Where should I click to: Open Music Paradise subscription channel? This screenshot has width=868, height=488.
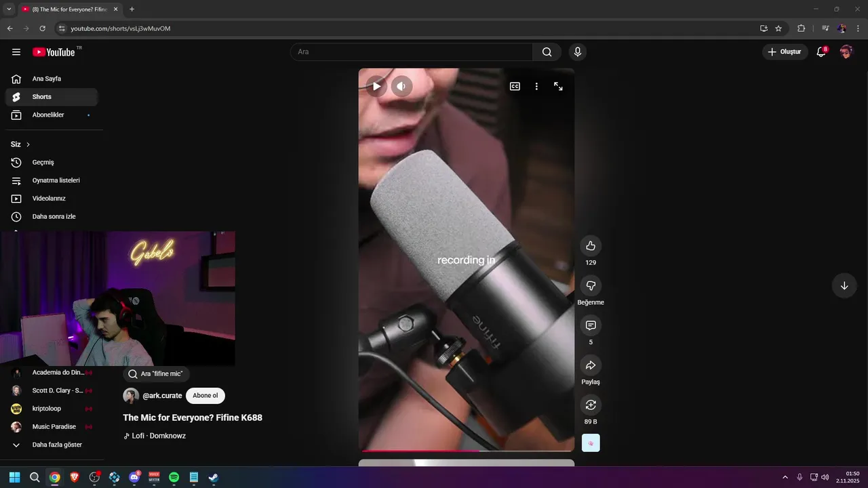[x=52, y=427]
